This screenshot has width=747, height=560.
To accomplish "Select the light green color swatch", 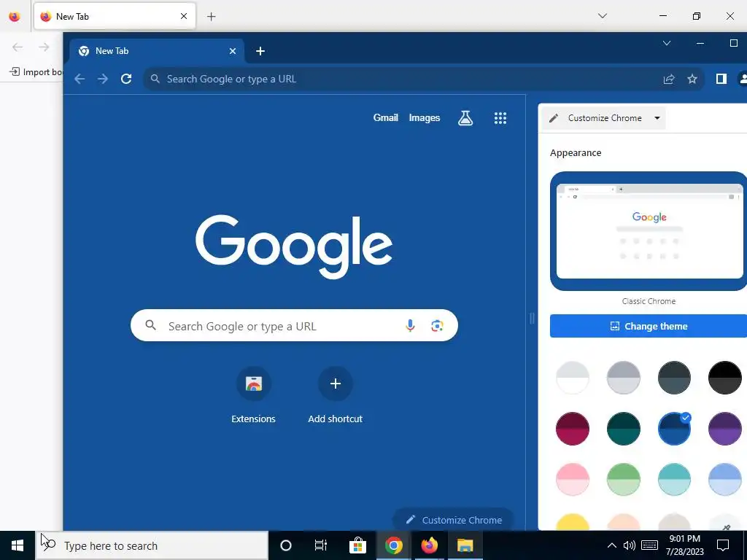I will (624, 480).
